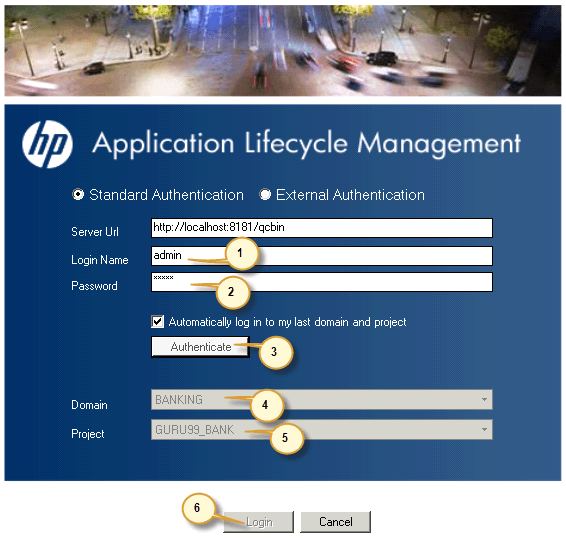The width and height of the screenshot is (566, 539).
Task: Select Standard Authentication radio button
Action: coord(78,195)
